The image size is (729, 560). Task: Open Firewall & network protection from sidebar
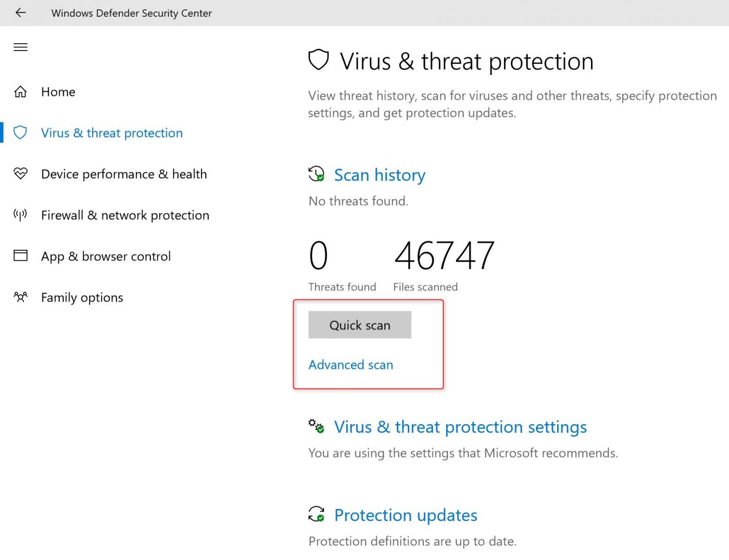125,215
